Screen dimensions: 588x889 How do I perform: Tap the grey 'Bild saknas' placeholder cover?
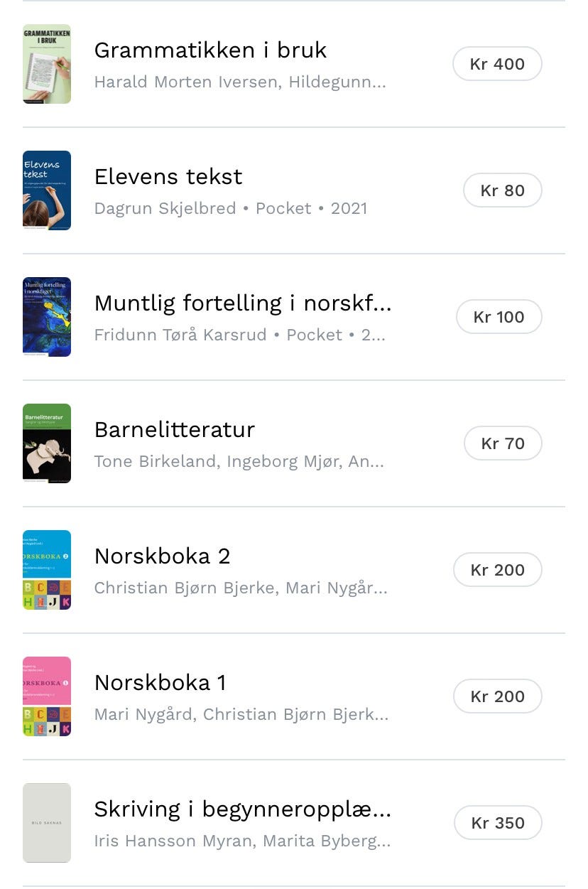point(47,823)
